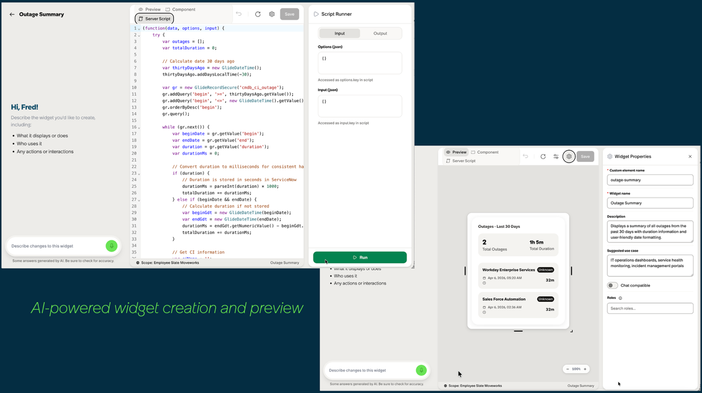
Task: Undo last change in code editor window
Action: (239, 14)
